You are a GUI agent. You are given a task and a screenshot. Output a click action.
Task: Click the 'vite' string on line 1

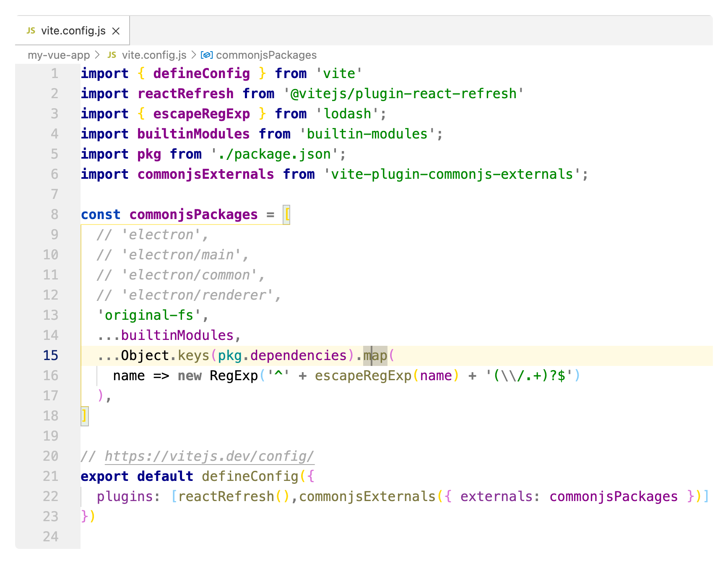[x=339, y=73]
